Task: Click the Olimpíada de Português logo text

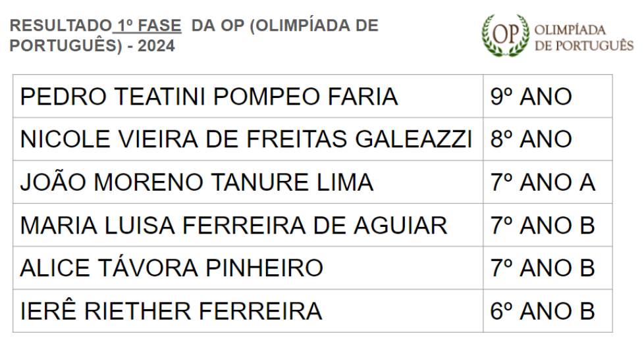Action: click(583, 37)
